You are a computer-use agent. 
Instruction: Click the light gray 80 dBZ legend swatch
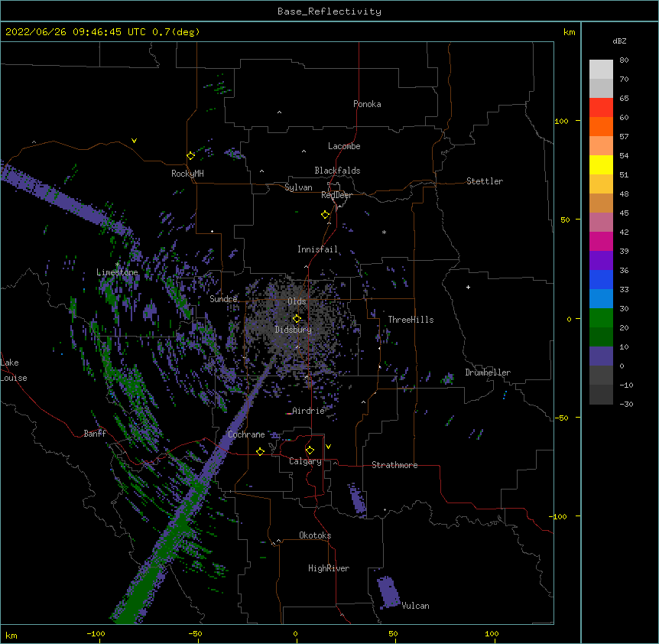(x=601, y=70)
